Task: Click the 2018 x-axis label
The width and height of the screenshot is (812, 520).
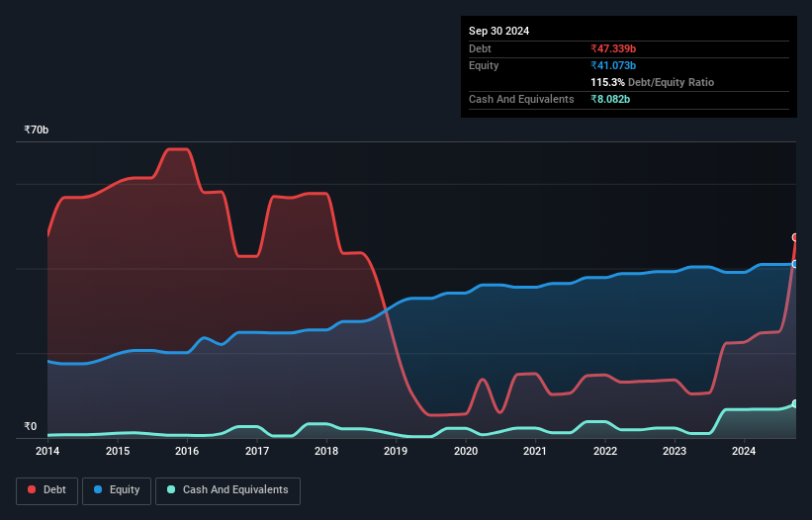Action: (x=326, y=451)
